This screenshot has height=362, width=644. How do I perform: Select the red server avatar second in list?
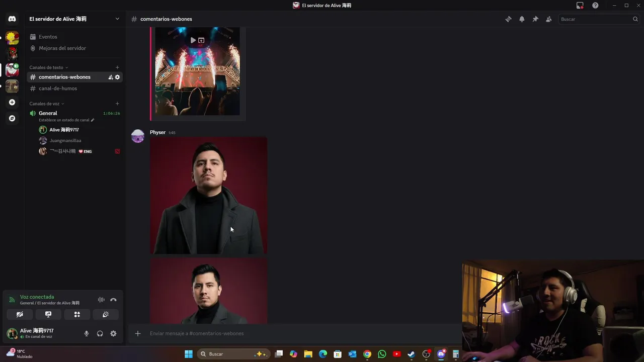(12, 53)
